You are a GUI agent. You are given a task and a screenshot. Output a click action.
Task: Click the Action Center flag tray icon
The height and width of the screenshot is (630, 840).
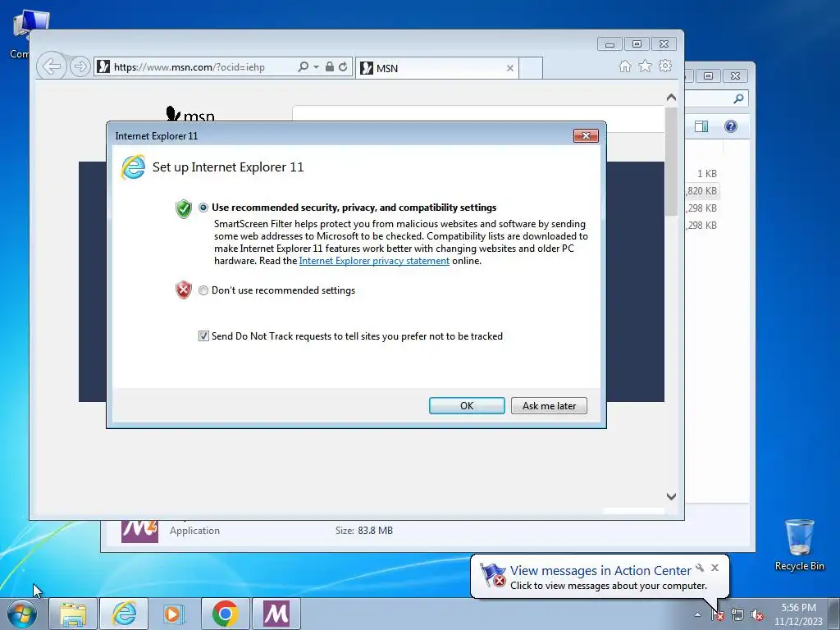point(717,615)
